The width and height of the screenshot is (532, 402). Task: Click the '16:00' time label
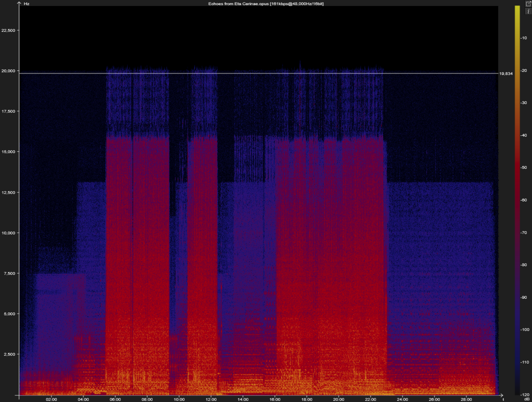[275, 399]
